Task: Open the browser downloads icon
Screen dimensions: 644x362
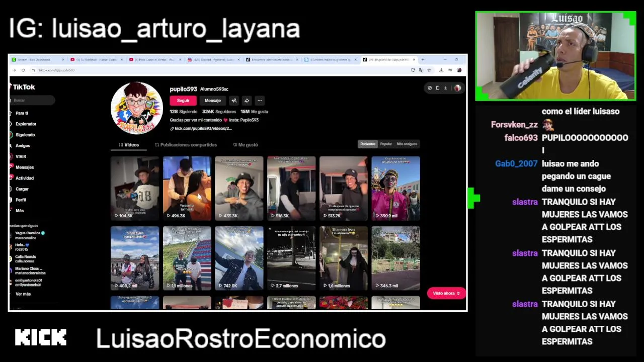Action: [441, 70]
